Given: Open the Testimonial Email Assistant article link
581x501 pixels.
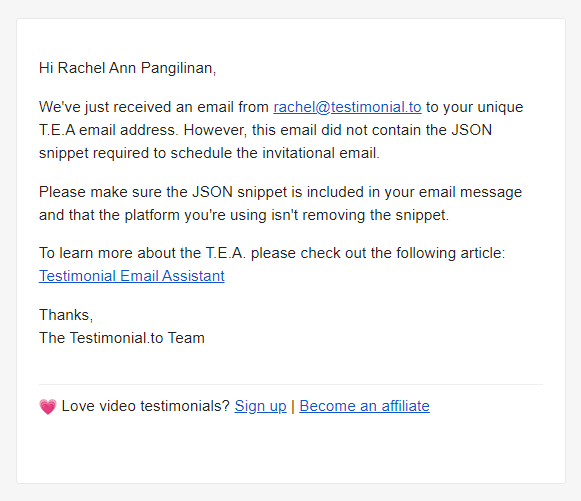Looking at the screenshot, I should 132,276.
